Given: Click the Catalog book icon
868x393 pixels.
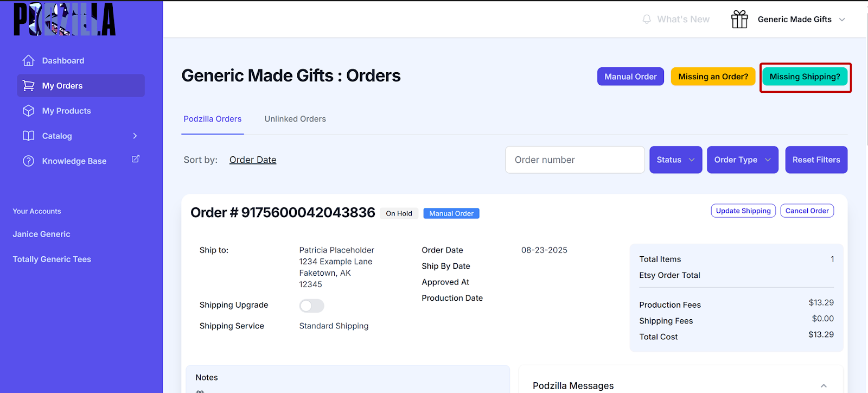Looking at the screenshot, I should [29, 136].
